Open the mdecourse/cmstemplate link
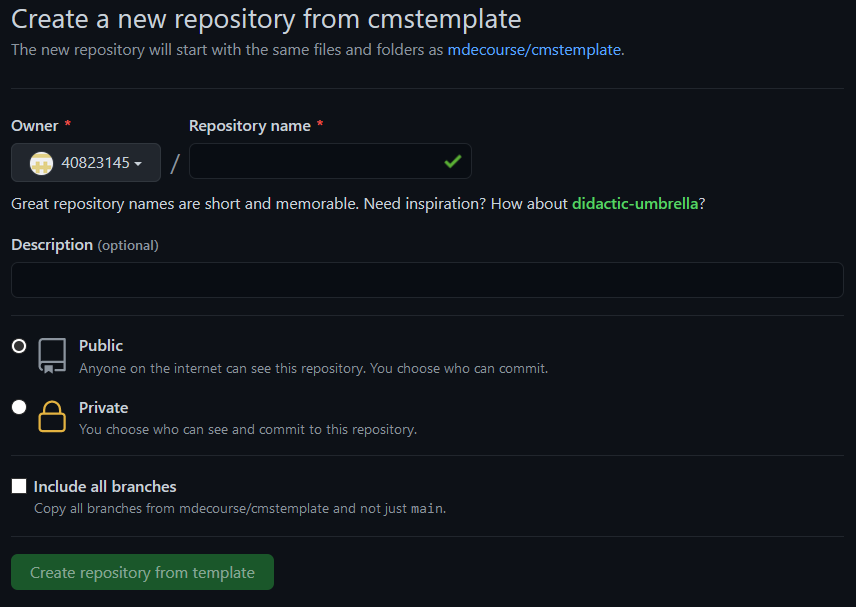This screenshot has width=856, height=607. click(x=534, y=50)
